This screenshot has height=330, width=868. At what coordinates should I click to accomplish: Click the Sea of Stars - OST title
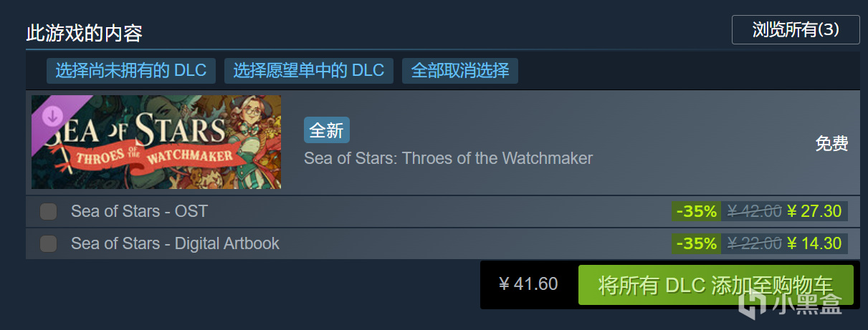pyautogui.click(x=139, y=211)
